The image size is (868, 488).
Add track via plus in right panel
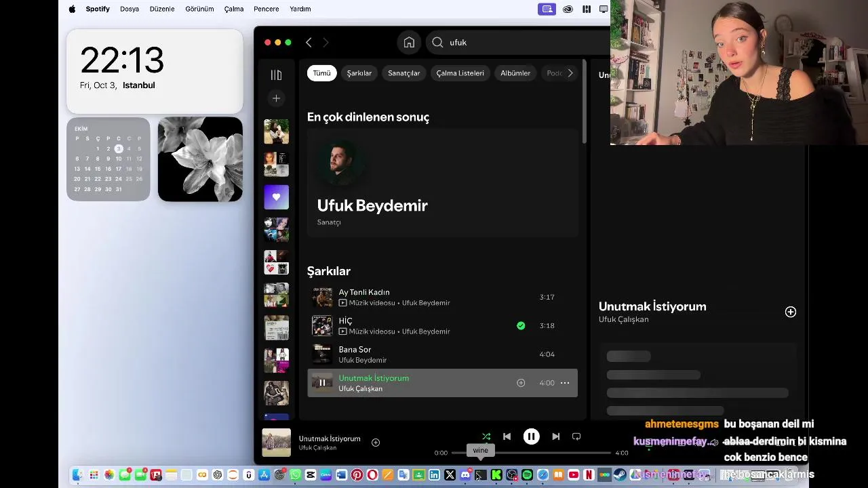[x=791, y=312]
